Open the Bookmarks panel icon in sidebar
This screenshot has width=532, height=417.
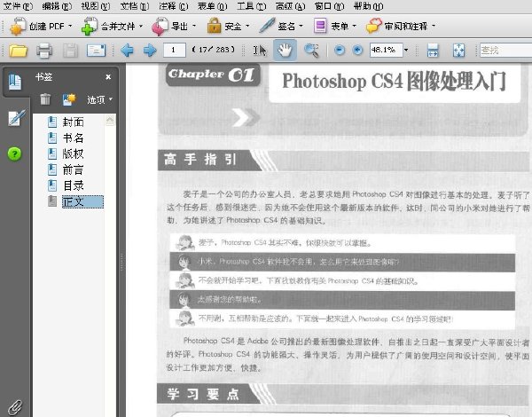[15, 82]
